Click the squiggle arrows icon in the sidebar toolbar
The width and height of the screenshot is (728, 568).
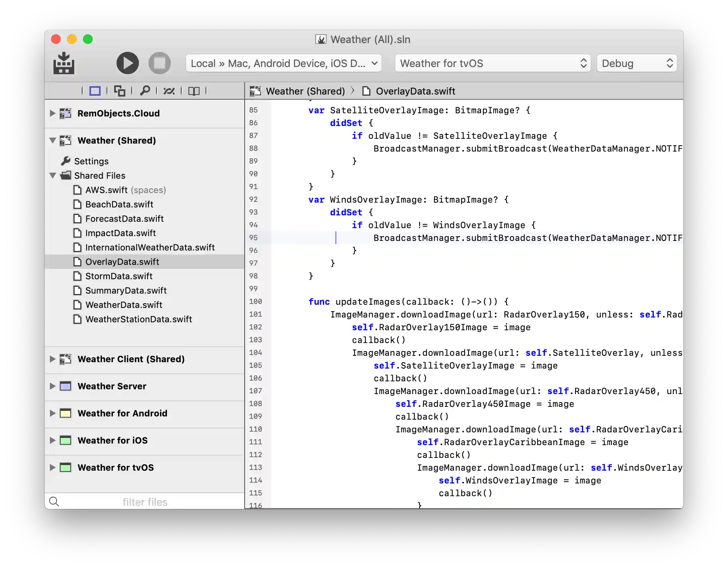[169, 91]
